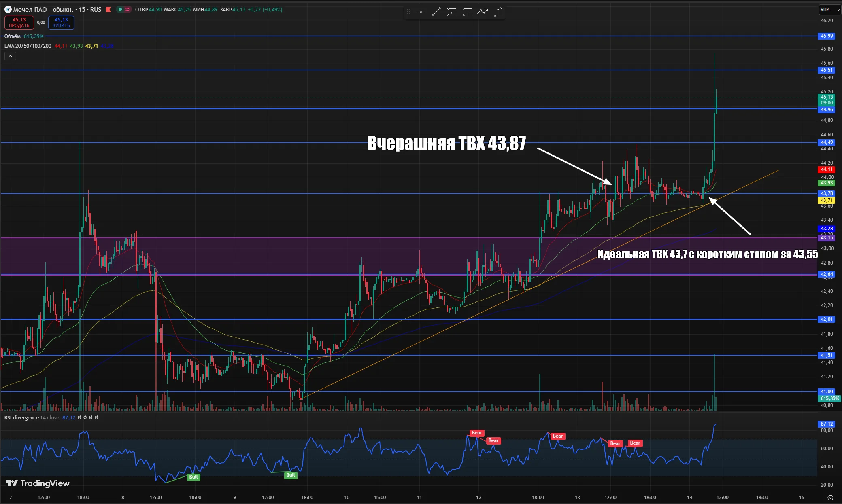This screenshot has height=504, width=842.
Task: Toggle the green market status indicator
Action: [x=120, y=9]
